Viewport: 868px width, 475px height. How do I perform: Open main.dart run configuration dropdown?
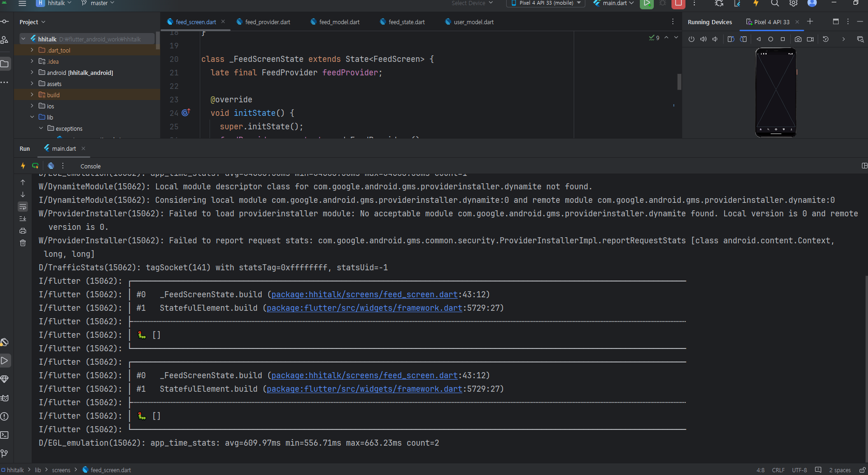pyautogui.click(x=614, y=3)
